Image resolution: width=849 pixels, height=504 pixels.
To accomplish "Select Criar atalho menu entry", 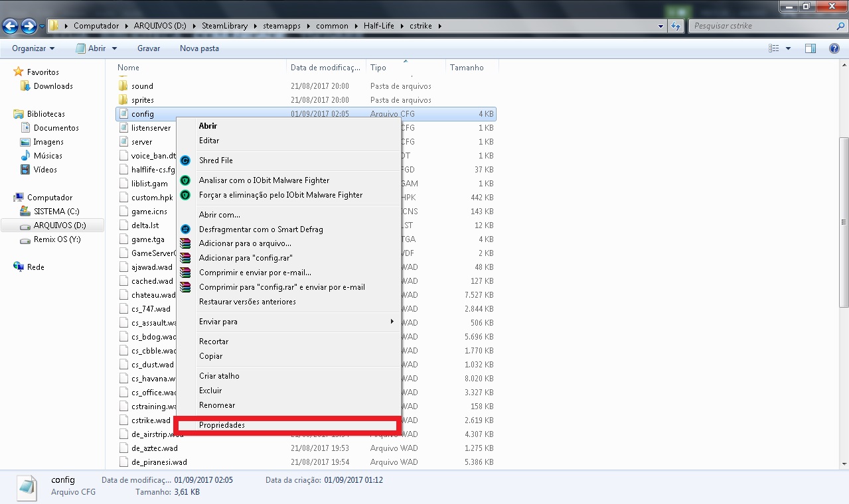I will [288, 376].
